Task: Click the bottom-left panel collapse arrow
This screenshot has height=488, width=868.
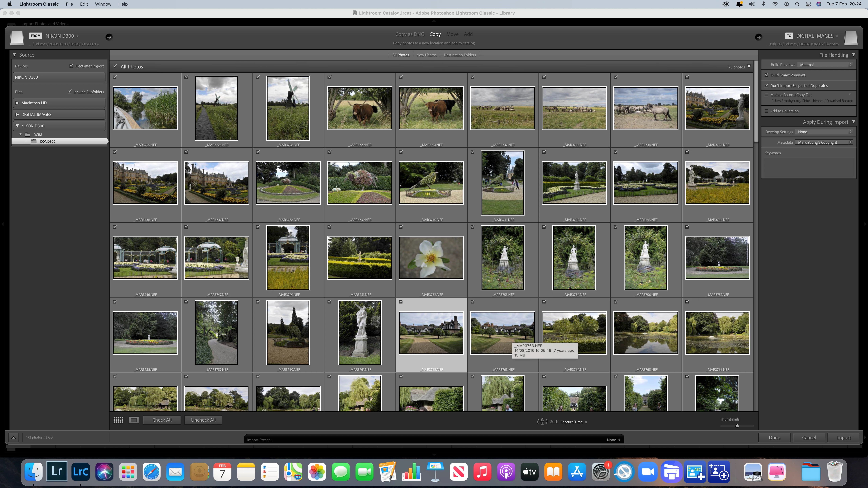Action: [x=13, y=438]
